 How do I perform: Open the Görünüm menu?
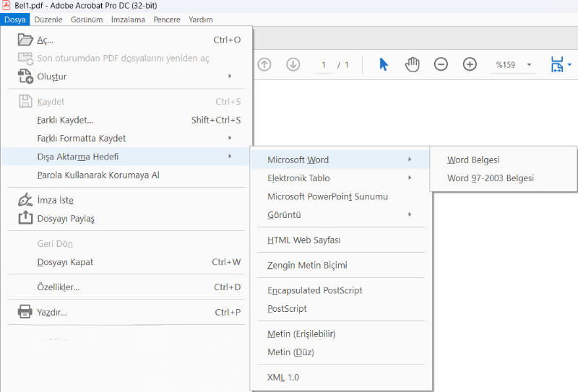[x=87, y=19]
